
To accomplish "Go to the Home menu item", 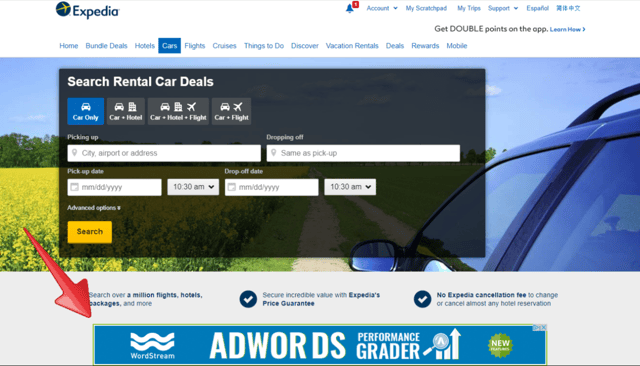I will [69, 46].
